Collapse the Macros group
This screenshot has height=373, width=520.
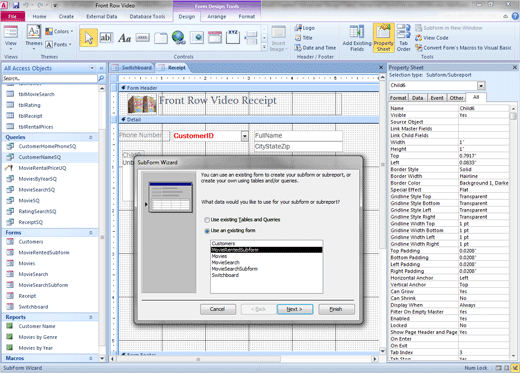pos(91,358)
